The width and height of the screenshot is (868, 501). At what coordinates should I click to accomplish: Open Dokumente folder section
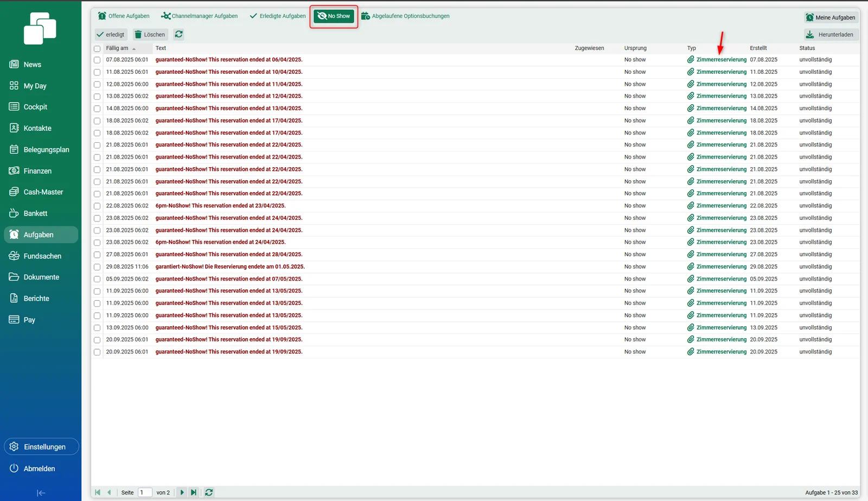tap(41, 277)
